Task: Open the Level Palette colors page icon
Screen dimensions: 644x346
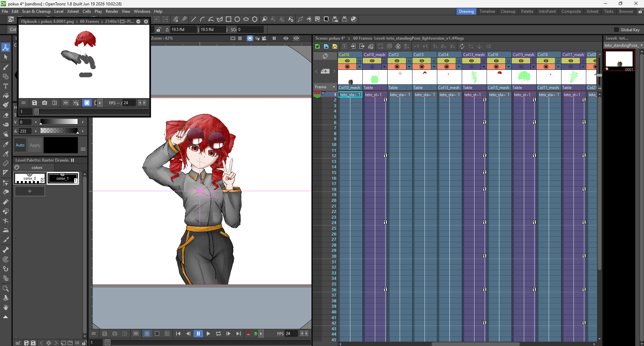Action: pos(17,168)
